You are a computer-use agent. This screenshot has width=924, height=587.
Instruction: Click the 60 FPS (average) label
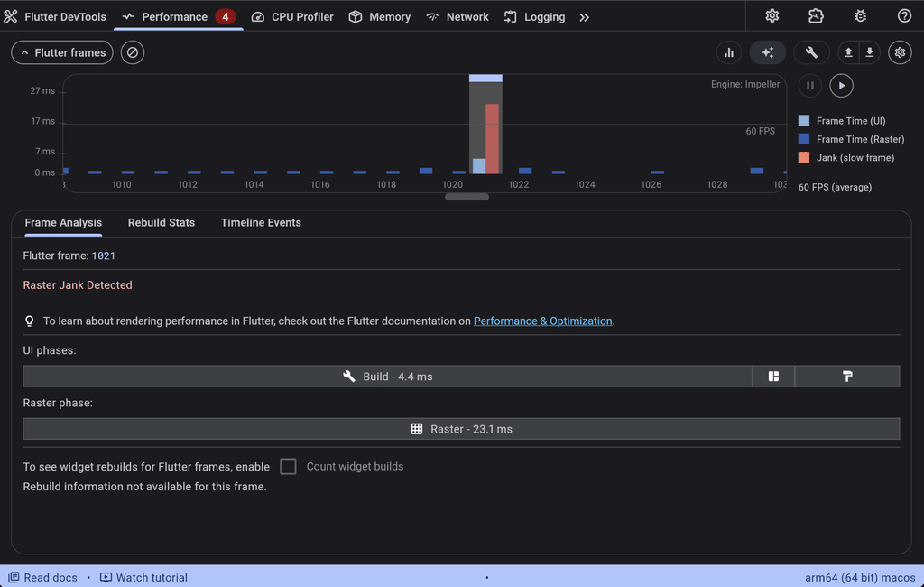(835, 187)
